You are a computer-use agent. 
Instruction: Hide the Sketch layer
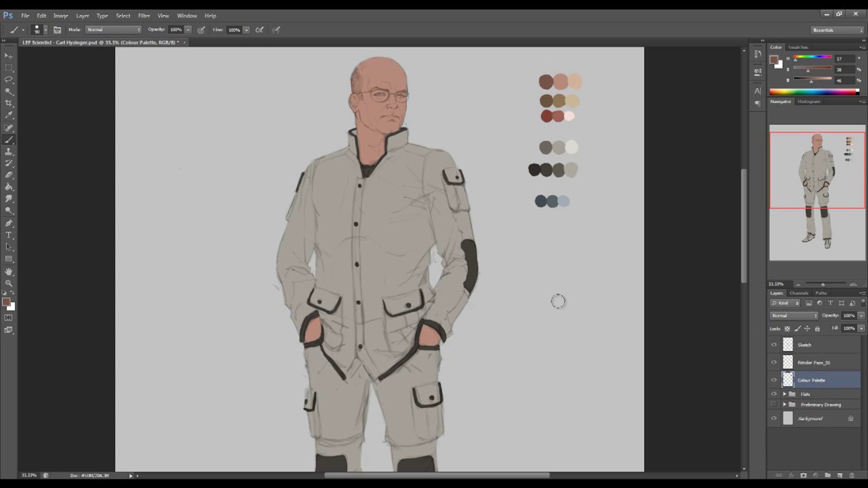(x=774, y=344)
